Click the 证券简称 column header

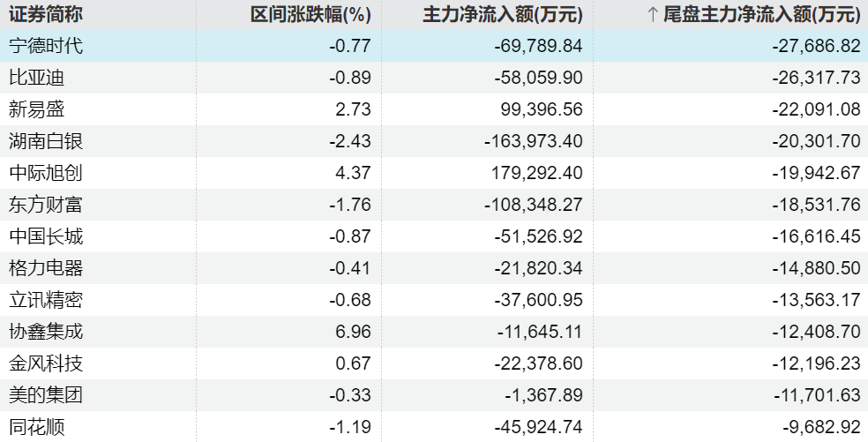tap(46, 14)
